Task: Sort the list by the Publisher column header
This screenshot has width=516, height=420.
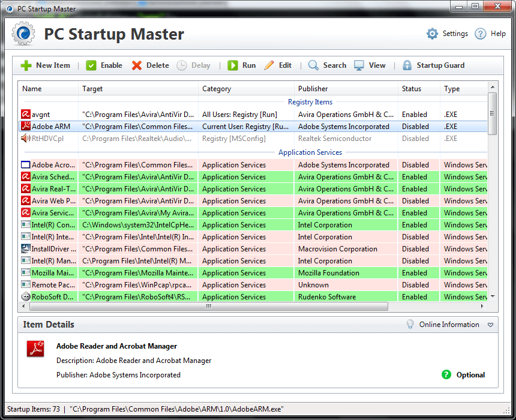Action: (x=313, y=89)
